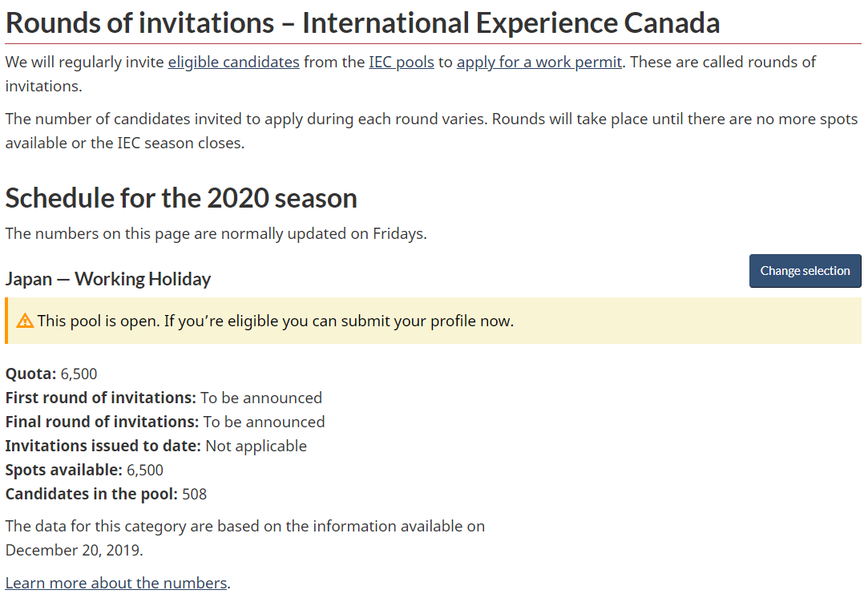Viewport: 868px width, 602px height.
Task: Click the intro sentence starting We will regularly
Action: [410, 75]
